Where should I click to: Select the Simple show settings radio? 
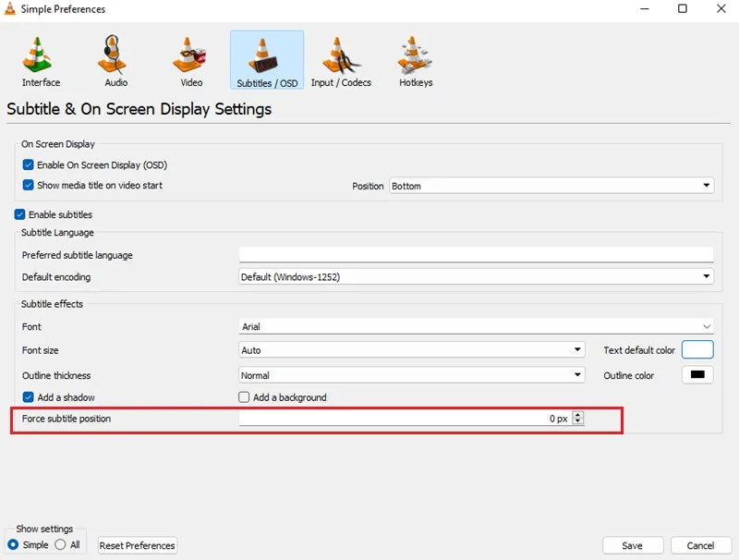(13, 544)
